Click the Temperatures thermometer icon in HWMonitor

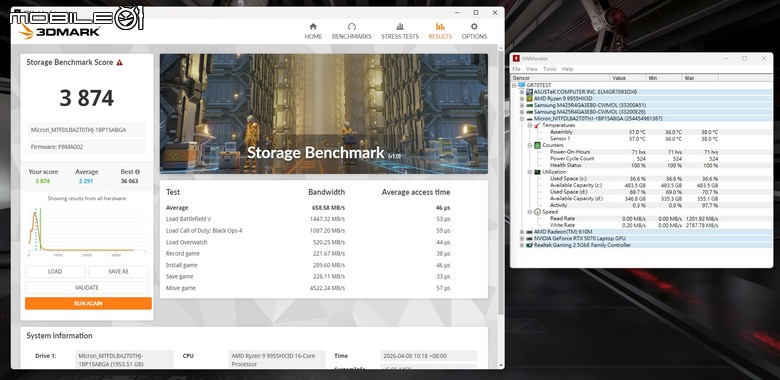[537, 125]
